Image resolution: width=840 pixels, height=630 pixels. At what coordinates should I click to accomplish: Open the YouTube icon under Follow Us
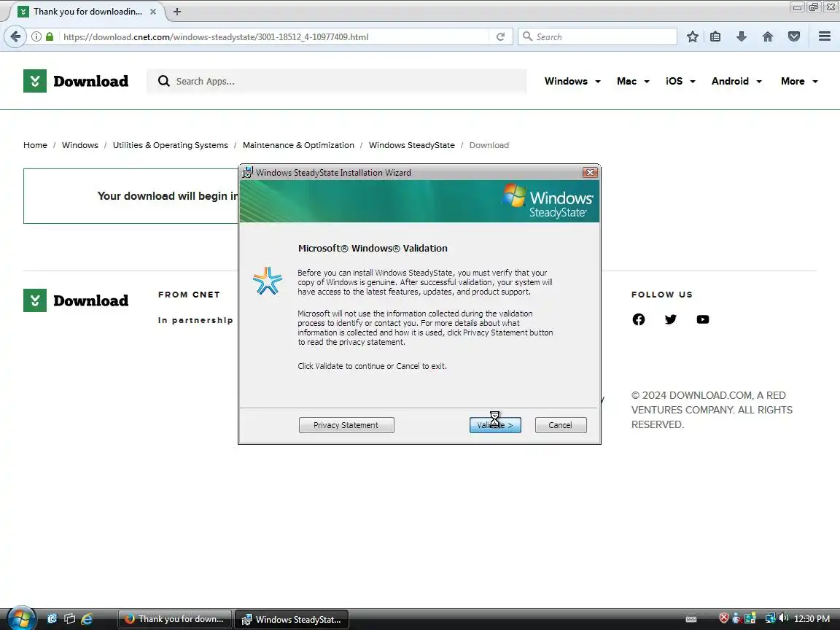point(703,319)
